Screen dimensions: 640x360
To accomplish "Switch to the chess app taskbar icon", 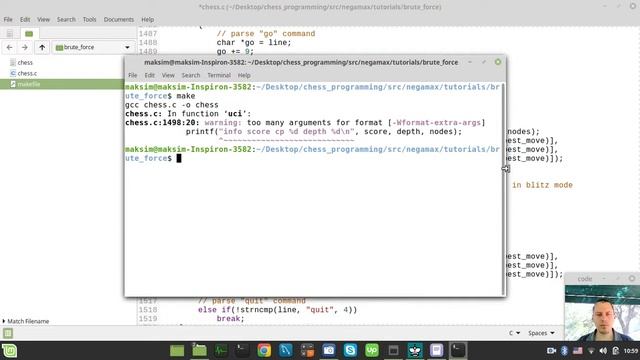I will pyautogui.click(x=415, y=351).
